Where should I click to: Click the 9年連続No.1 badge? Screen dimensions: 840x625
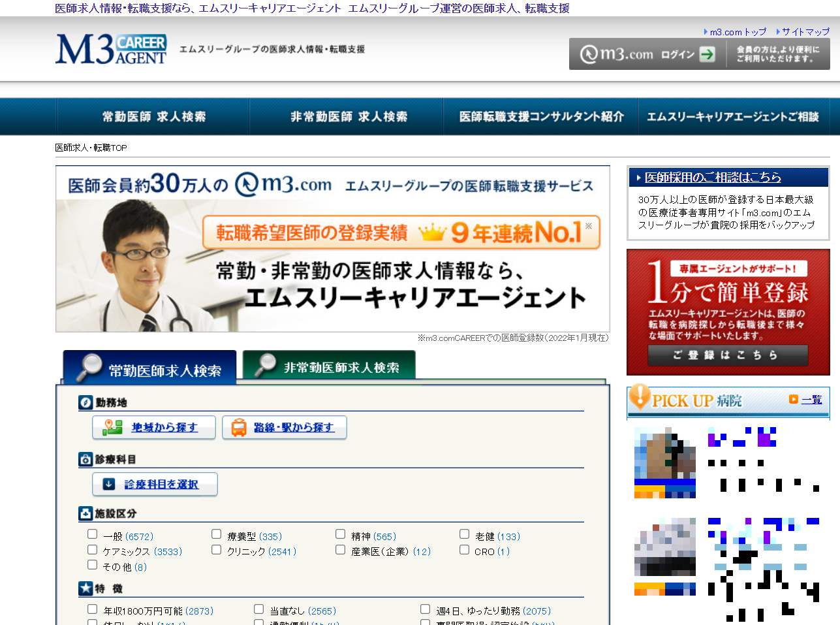[x=401, y=232]
